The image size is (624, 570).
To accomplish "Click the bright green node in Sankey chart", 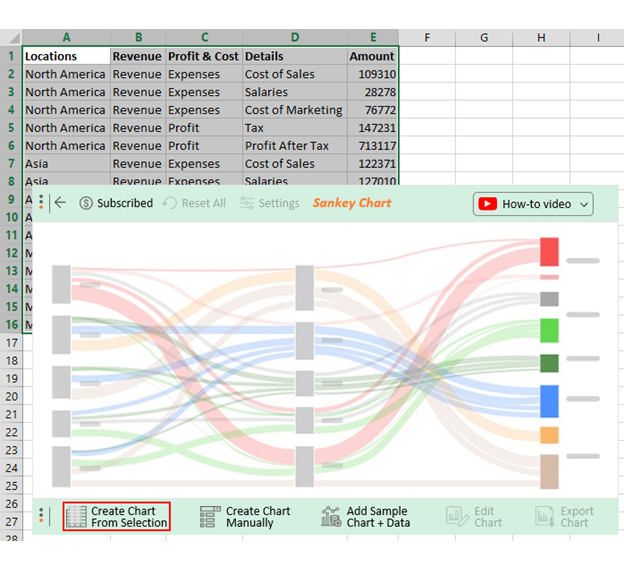I will pyautogui.click(x=549, y=330).
